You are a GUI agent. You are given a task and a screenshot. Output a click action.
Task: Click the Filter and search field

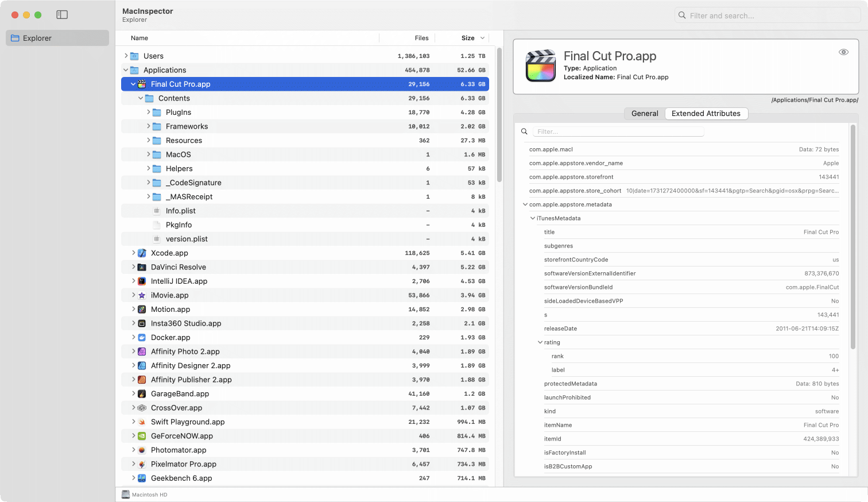click(x=767, y=16)
